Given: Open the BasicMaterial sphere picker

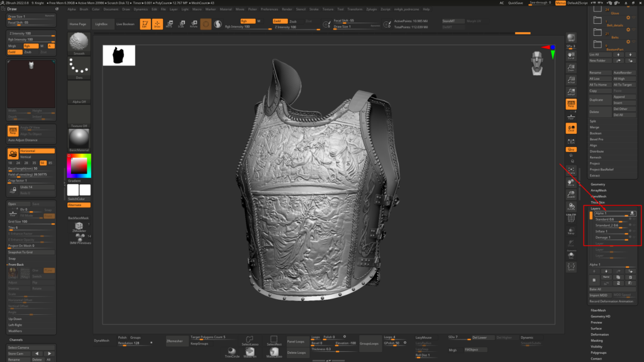Looking at the screenshot, I should (x=79, y=138).
